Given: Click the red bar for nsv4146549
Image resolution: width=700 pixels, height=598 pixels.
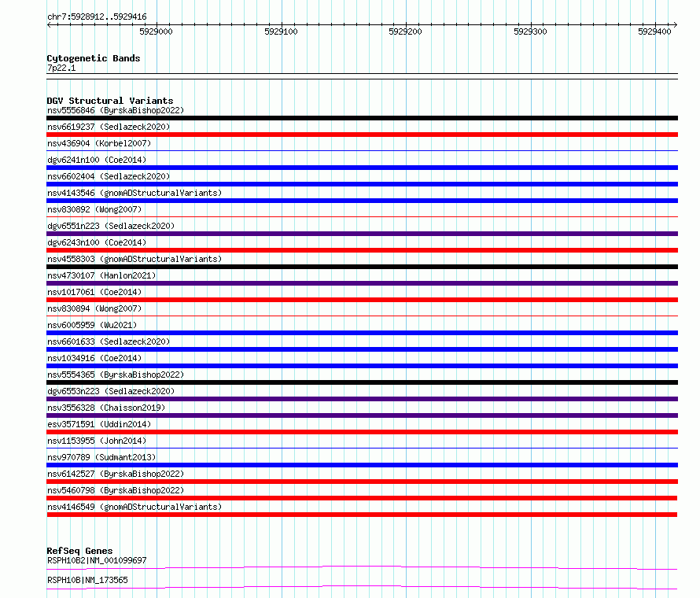Looking at the screenshot, I should [362, 515].
